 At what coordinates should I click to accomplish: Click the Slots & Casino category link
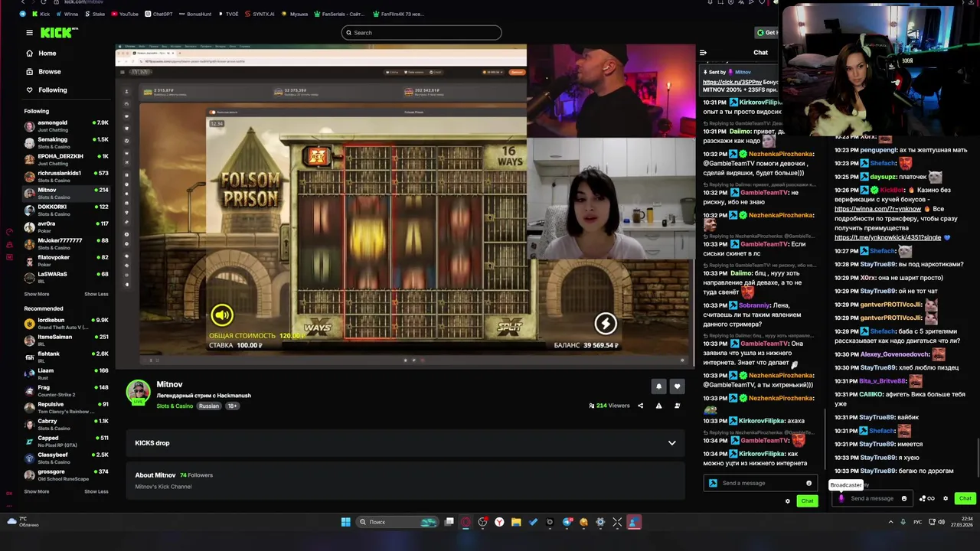175,406
